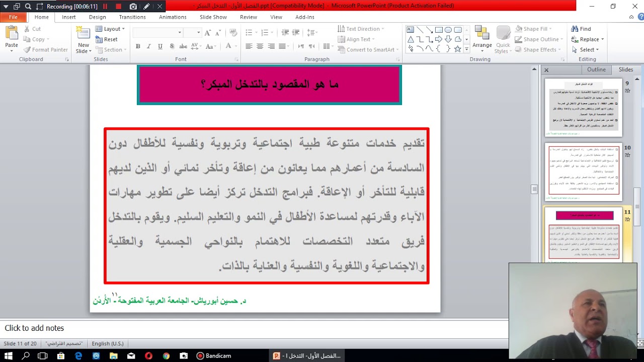Viewport: 644px width, 362px height.
Task: Toggle Italic formatting
Action: click(149, 46)
